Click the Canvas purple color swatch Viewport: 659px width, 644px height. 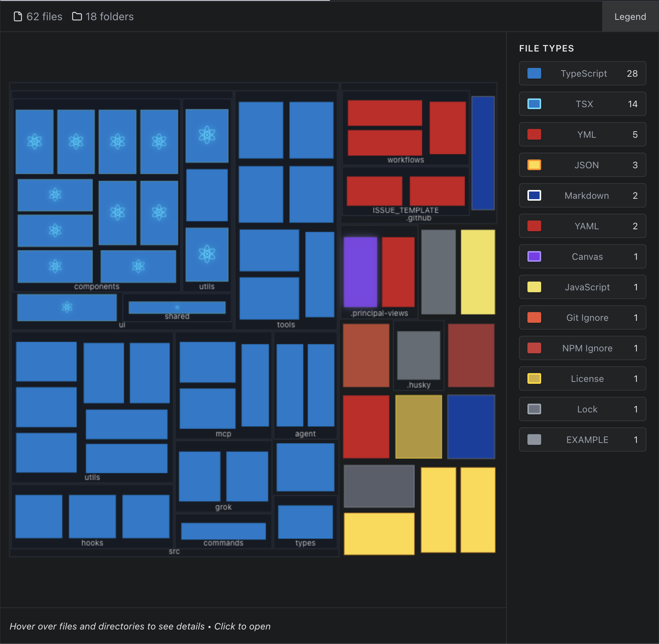pos(534,257)
